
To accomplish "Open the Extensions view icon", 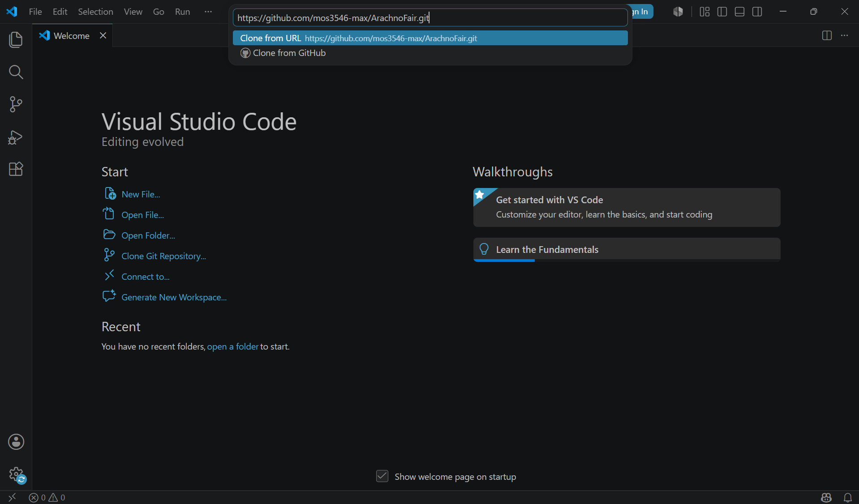I will [16, 169].
